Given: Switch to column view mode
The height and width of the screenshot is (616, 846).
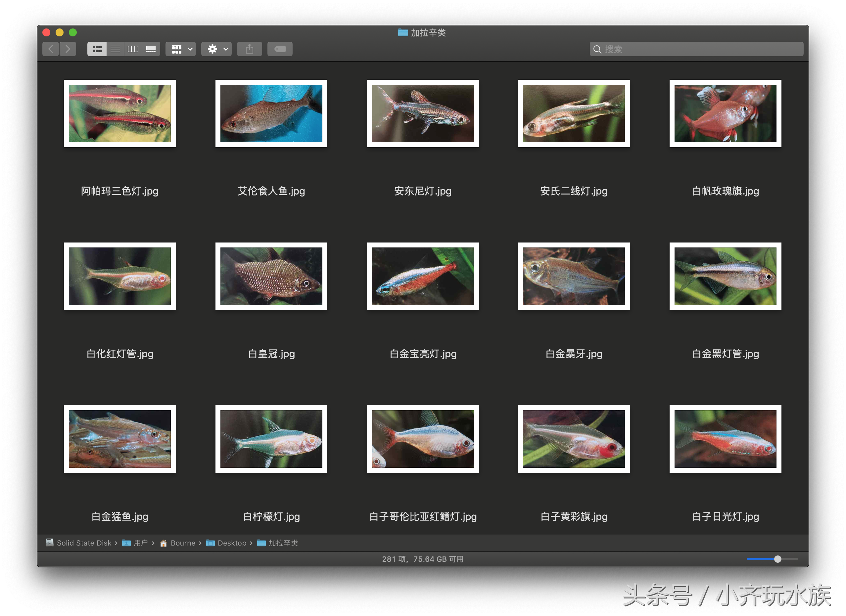Looking at the screenshot, I should click(133, 49).
